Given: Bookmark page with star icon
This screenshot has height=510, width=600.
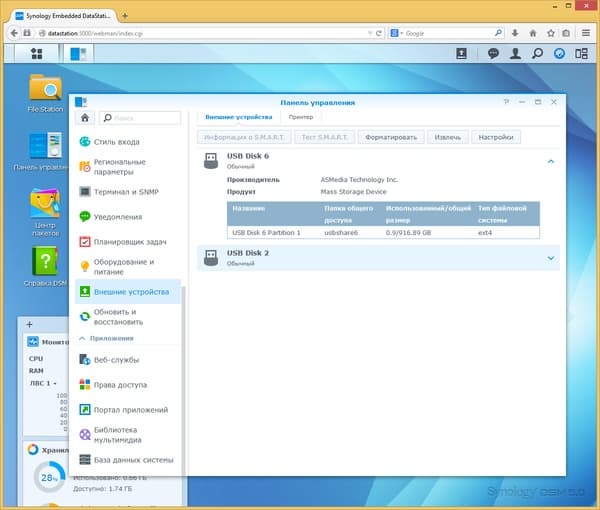Looking at the screenshot, I should coord(551,33).
